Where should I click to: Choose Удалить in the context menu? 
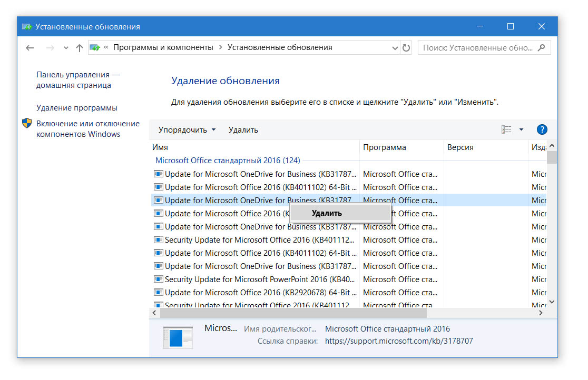340,213
